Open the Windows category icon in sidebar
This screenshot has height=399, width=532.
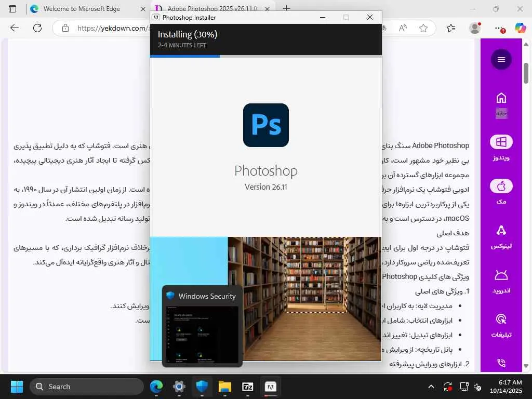tap(501, 142)
